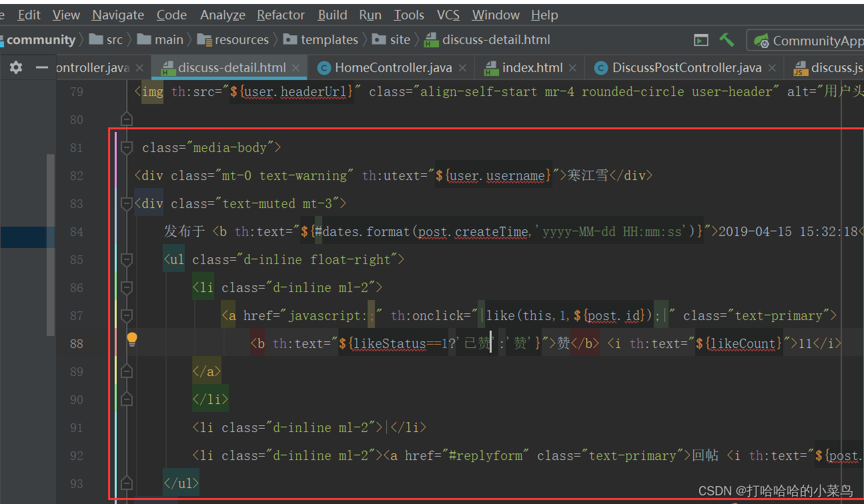The height and width of the screenshot is (504, 864).
Task: Close the discuss-detail.html tab
Action: click(x=296, y=67)
